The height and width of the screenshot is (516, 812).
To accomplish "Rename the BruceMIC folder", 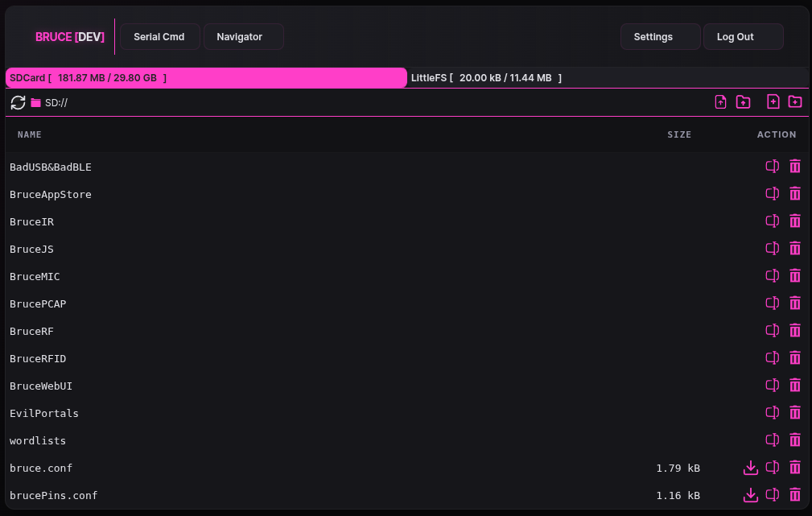I will pyautogui.click(x=772, y=275).
